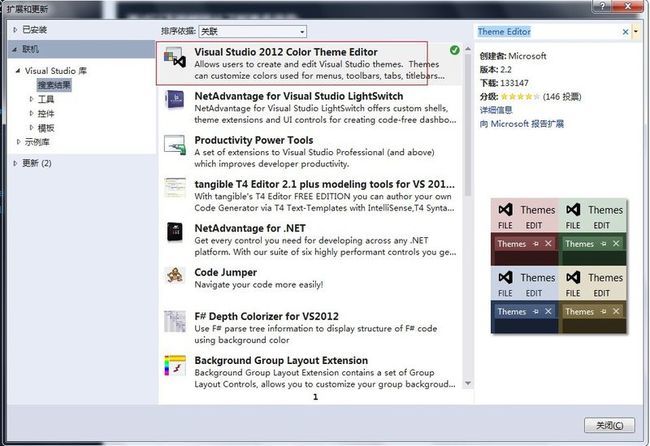Click the Code Jumper monkey icon
The image size is (650, 446).
click(175, 275)
